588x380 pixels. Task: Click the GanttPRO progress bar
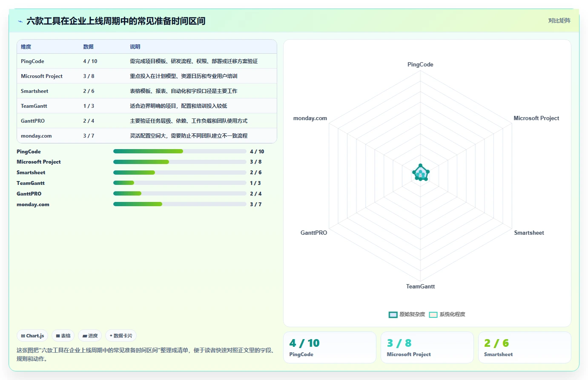pyautogui.click(x=180, y=193)
